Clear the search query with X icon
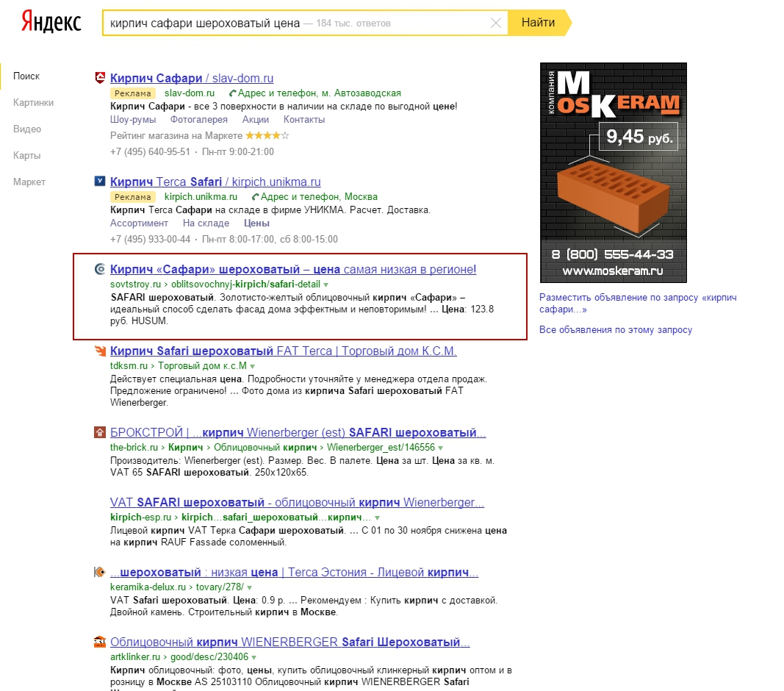This screenshot has width=784, height=691. pos(495,23)
